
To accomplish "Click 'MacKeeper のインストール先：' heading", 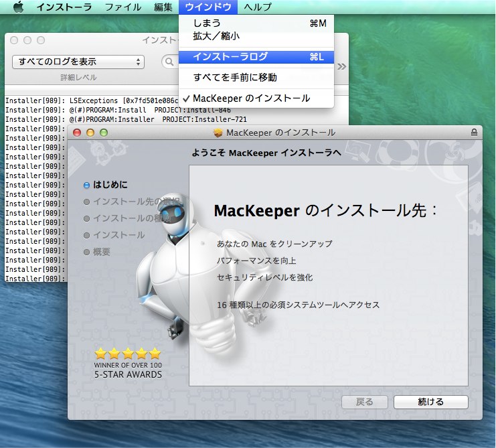I will [x=326, y=210].
